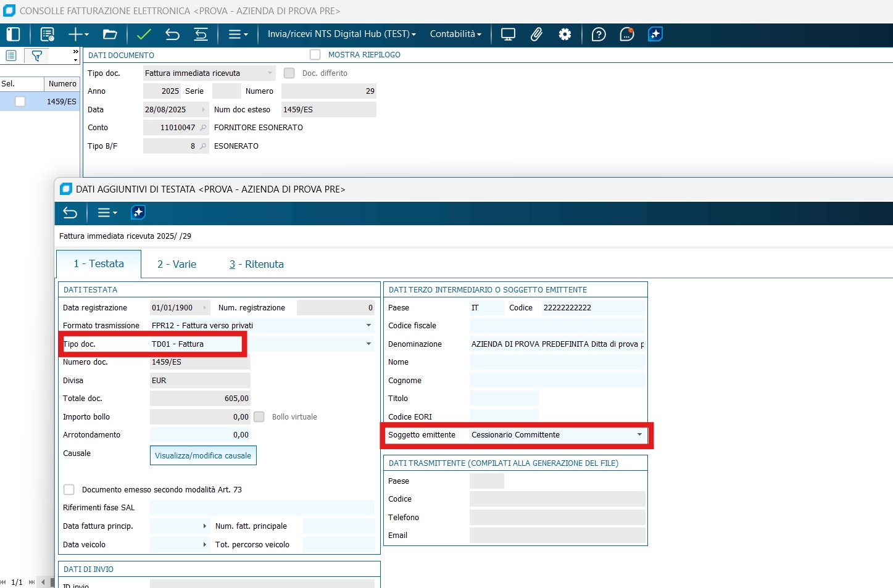Viewport: 893px width, 588px height.
Task: Open settings with the gear icon
Action: (565, 35)
